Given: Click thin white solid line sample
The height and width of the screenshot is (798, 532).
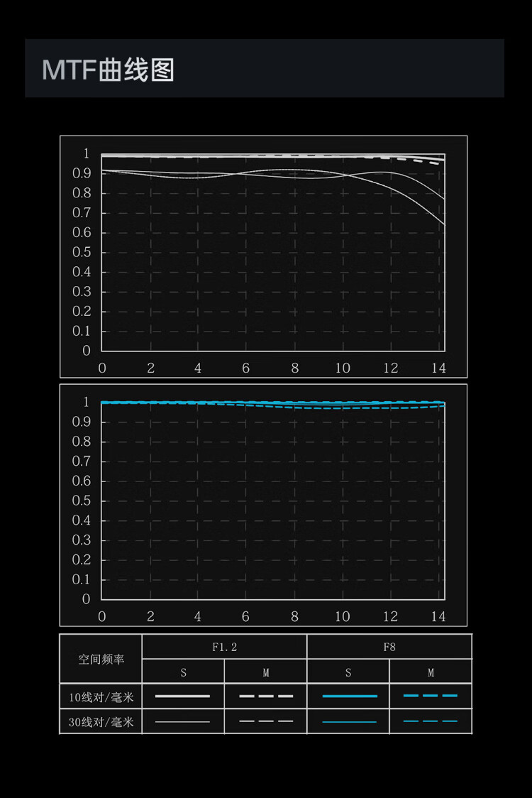Looking at the screenshot, I should (x=183, y=721).
